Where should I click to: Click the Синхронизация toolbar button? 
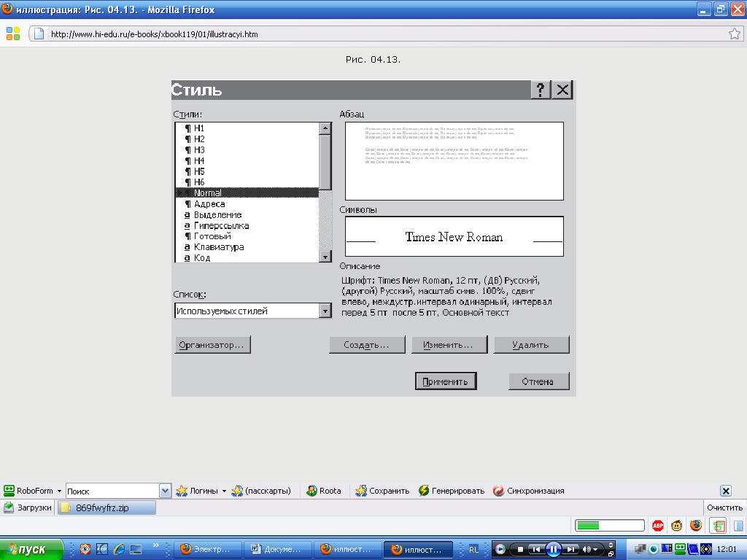point(529,491)
